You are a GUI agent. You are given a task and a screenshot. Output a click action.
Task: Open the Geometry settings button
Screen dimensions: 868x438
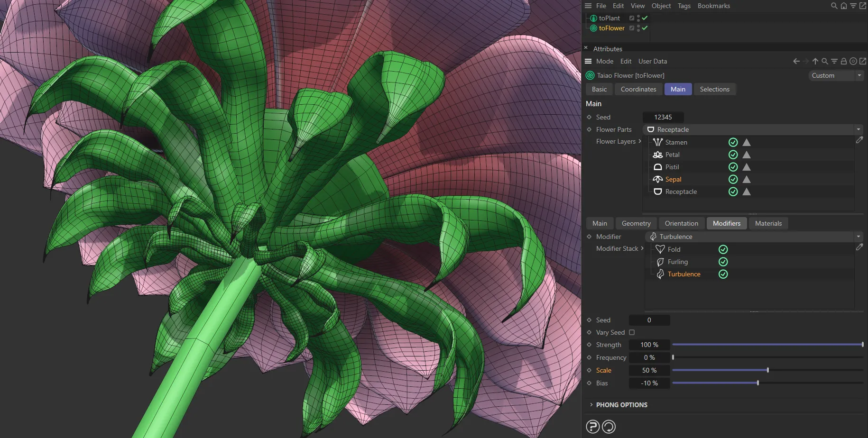coord(636,223)
